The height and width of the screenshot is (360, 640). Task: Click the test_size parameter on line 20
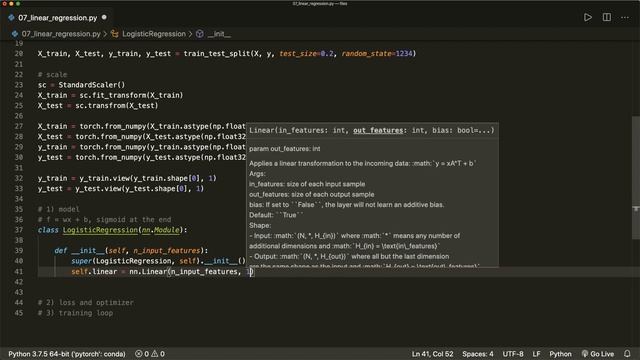click(x=298, y=53)
